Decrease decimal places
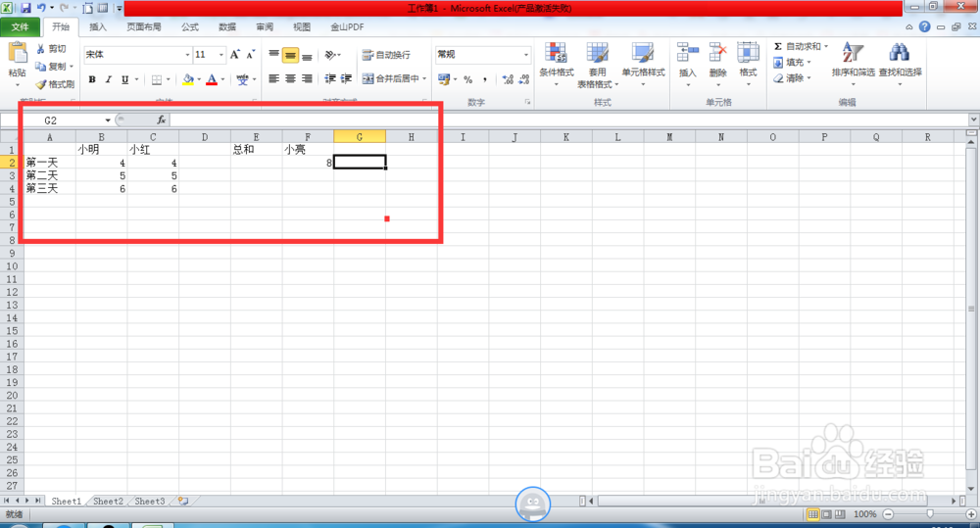The image size is (980, 528). [x=523, y=79]
